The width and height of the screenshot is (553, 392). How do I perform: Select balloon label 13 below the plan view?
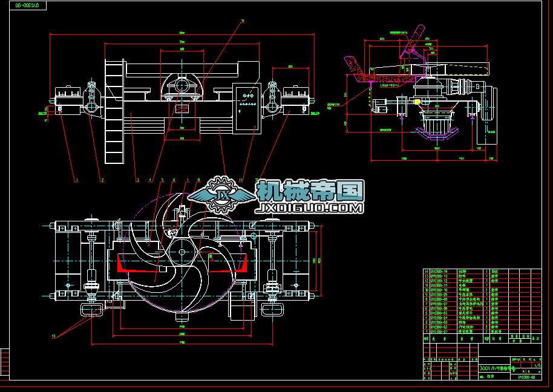[54, 336]
